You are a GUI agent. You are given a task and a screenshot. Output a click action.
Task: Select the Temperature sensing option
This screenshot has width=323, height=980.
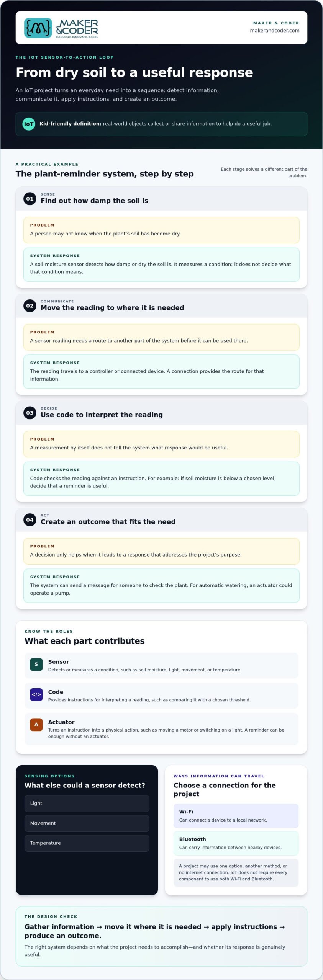87,843
